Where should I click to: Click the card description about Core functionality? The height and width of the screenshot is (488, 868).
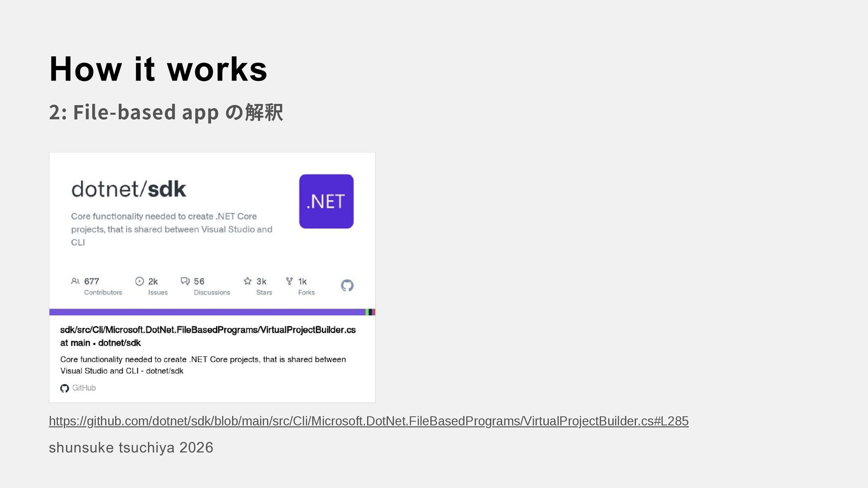[203, 365]
